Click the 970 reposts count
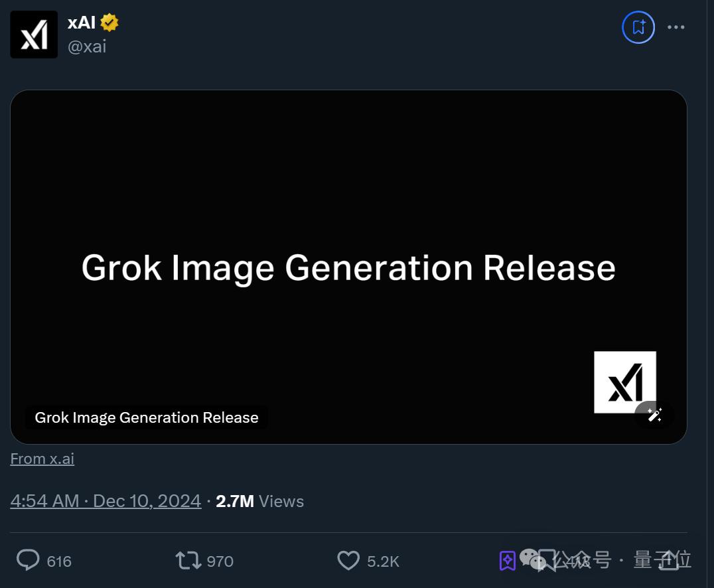The width and height of the screenshot is (714, 588). [220, 561]
